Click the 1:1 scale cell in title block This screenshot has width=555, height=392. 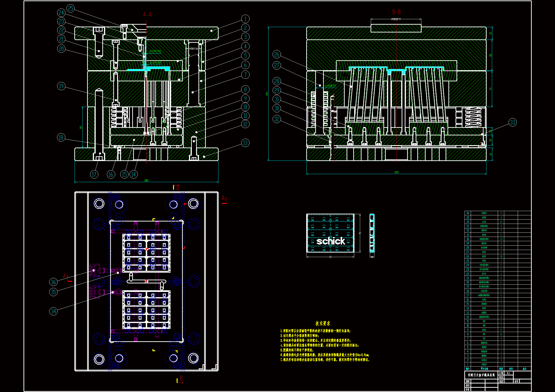[x=508, y=373]
